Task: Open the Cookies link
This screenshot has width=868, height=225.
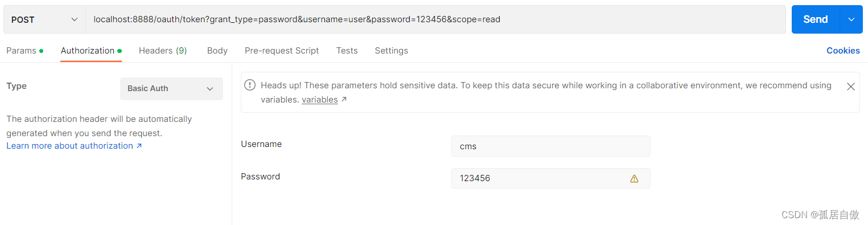Action: pyautogui.click(x=843, y=51)
